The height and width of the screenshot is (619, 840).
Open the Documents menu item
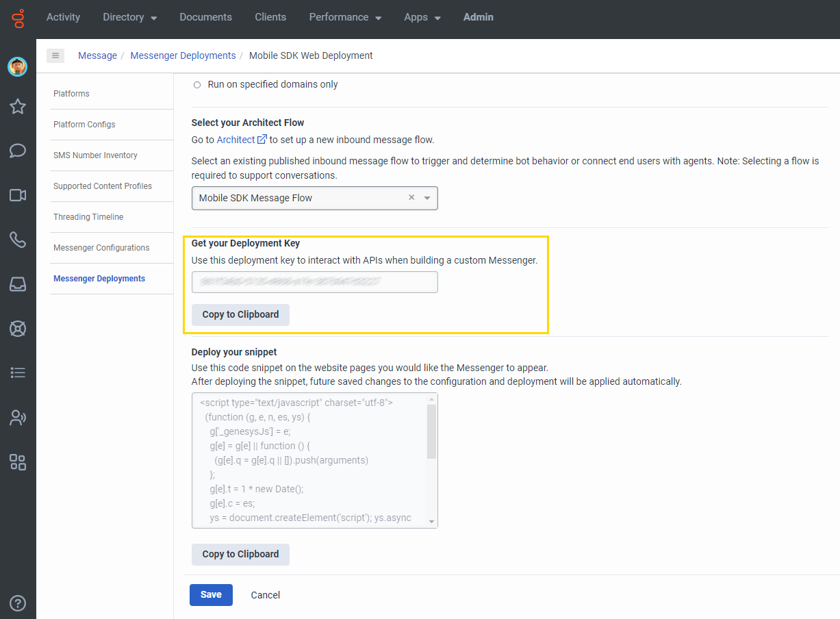tap(205, 17)
